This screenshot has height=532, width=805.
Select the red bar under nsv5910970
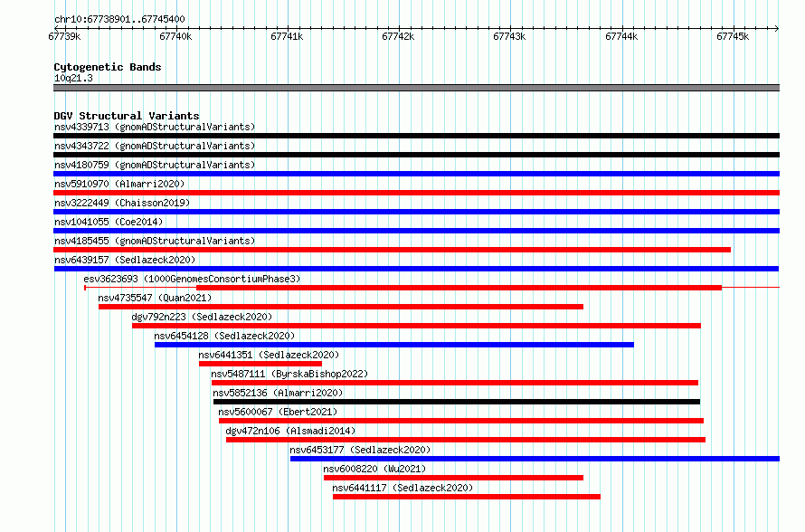(416, 193)
